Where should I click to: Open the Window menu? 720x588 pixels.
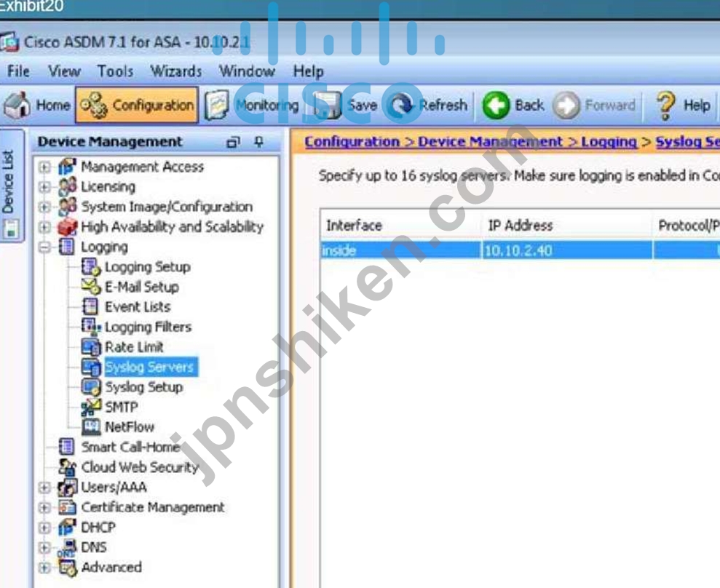tap(247, 71)
